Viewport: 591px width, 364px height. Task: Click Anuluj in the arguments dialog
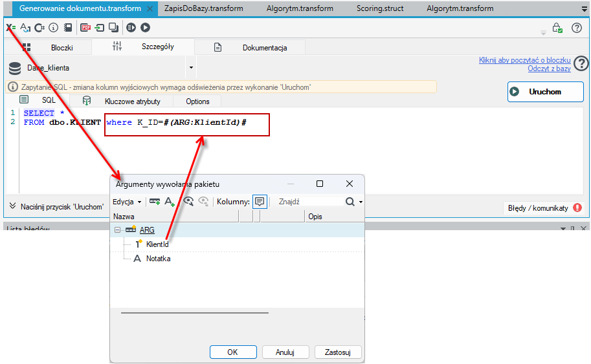(285, 352)
